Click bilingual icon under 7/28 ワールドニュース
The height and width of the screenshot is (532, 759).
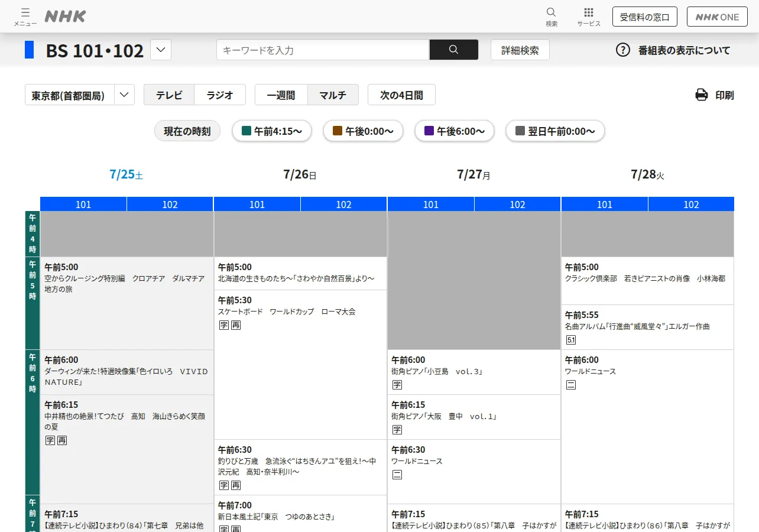pos(571,385)
